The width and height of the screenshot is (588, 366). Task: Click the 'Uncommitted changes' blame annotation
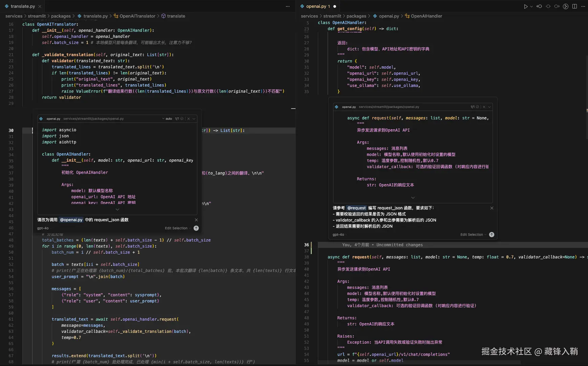click(399, 245)
